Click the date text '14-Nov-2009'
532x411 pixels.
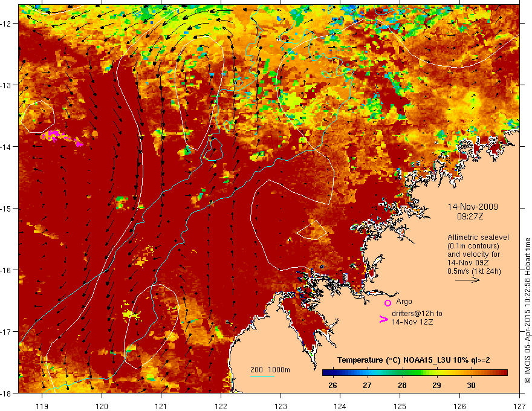(473, 207)
